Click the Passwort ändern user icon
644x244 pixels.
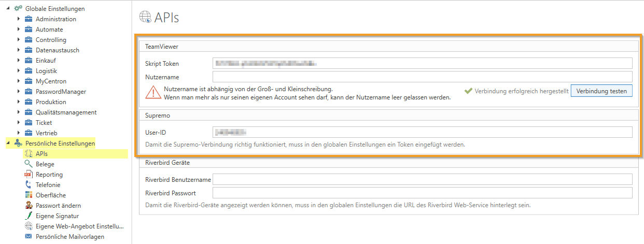point(29,206)
